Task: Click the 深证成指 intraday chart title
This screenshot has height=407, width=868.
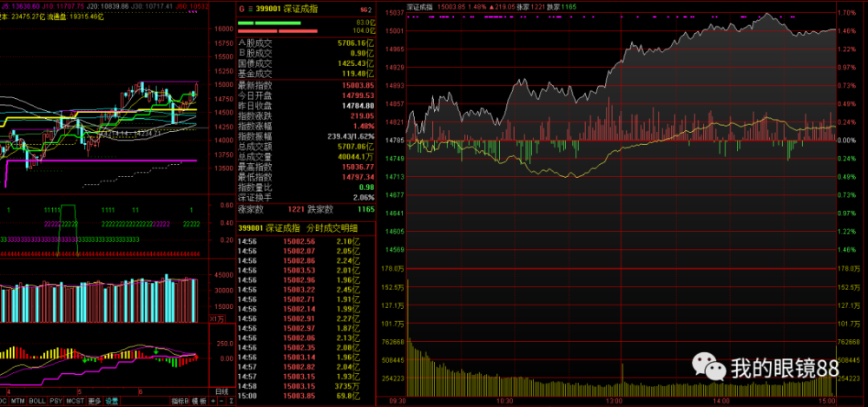Action: [x=420, y=7]
